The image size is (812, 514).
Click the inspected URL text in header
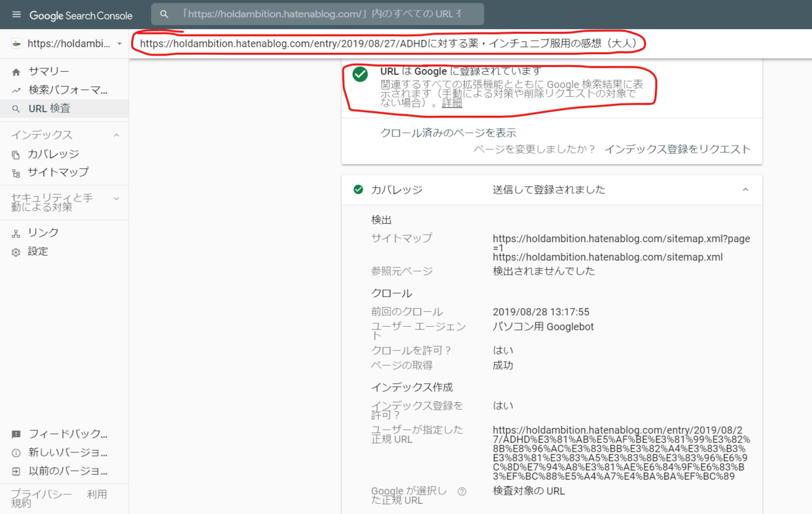388,43
